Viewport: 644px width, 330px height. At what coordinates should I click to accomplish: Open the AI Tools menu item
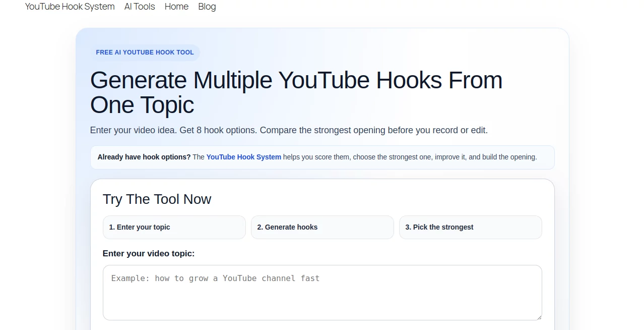pos(140,7)
